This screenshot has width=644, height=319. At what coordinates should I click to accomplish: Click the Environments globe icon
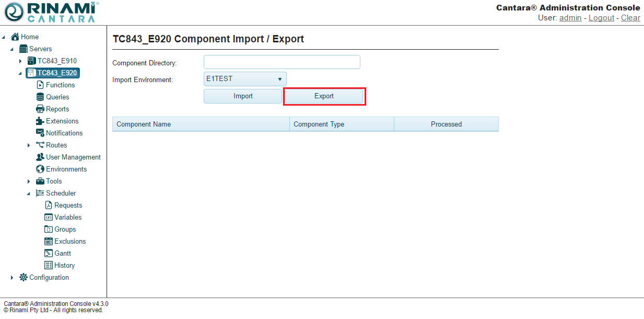point(40,169)
